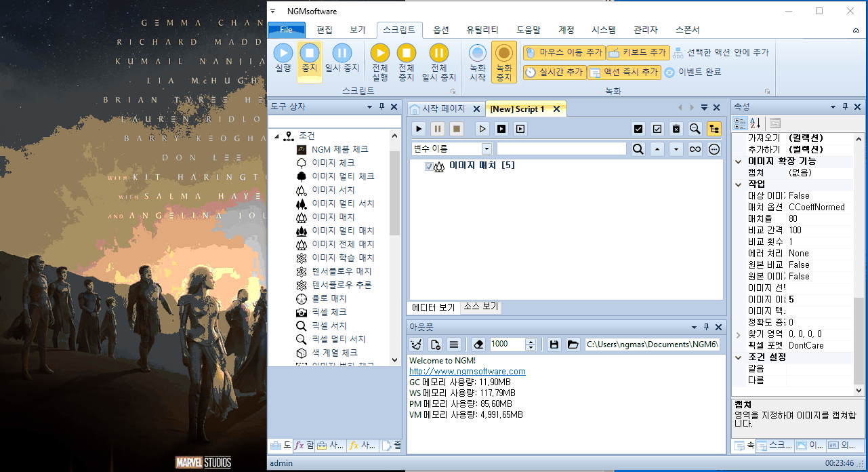Open the 옵션 ribbon tab
The height and width of the screenshot is (472, 868).
[x=441, y=30]
